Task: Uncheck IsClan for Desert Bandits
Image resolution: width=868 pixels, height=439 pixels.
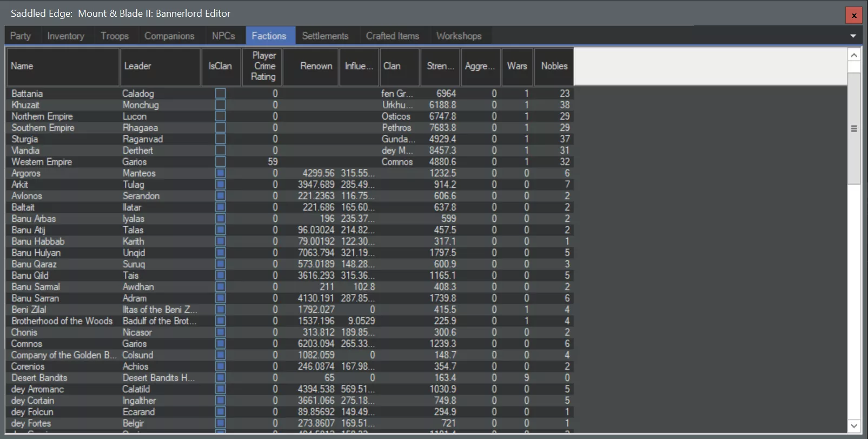Action: click(220, 378)
